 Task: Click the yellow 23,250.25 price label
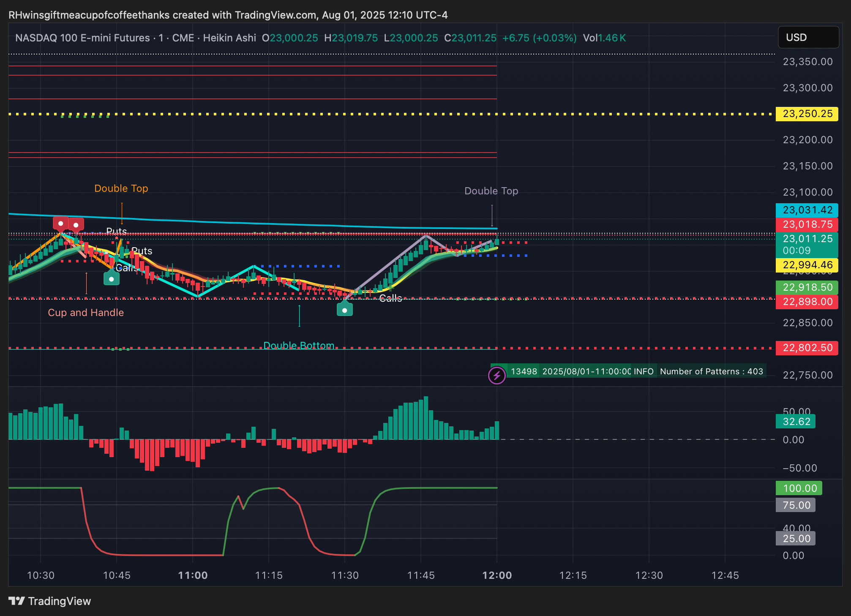click(x=807, y=114)
